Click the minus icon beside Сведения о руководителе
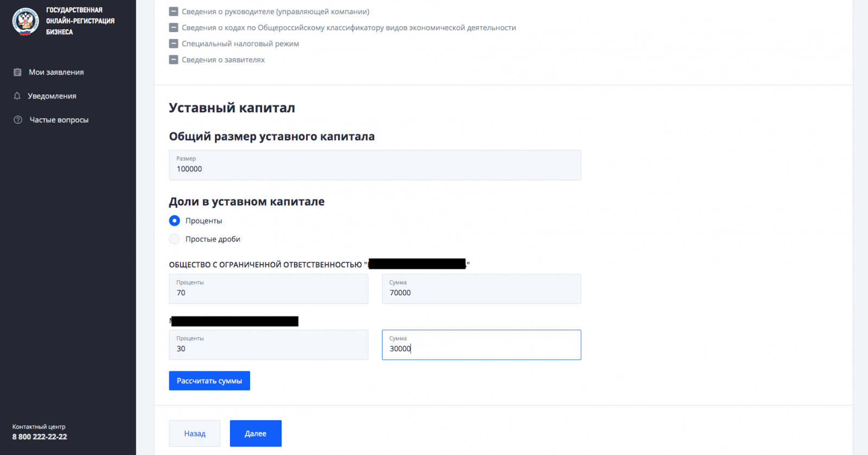868x455 pixels. 174,11
